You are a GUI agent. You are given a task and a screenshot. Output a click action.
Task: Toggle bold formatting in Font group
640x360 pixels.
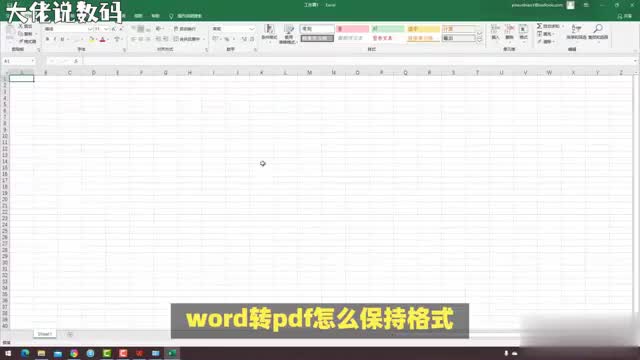click(x=47, y=40)
